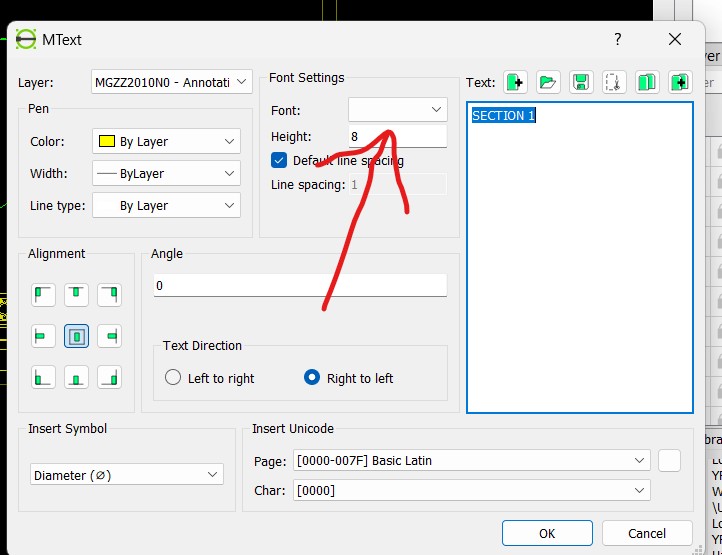Viewport: 722px width, 555px height.
Task: Click the Cut text scissors icon
Action: click(614, 82)
